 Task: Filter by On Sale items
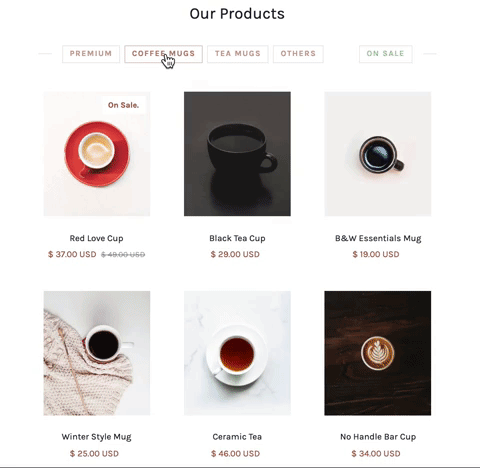point(386,54)
